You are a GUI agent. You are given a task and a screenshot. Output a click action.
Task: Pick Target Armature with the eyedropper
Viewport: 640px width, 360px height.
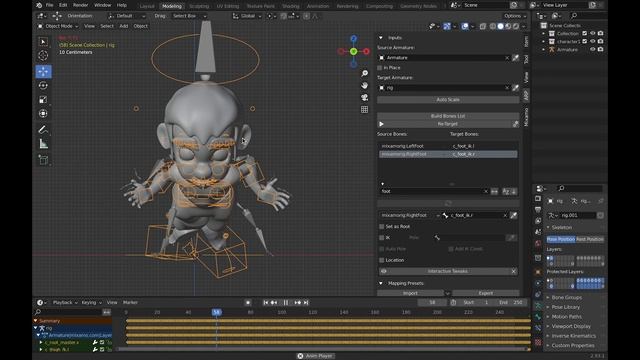point(515,88)
